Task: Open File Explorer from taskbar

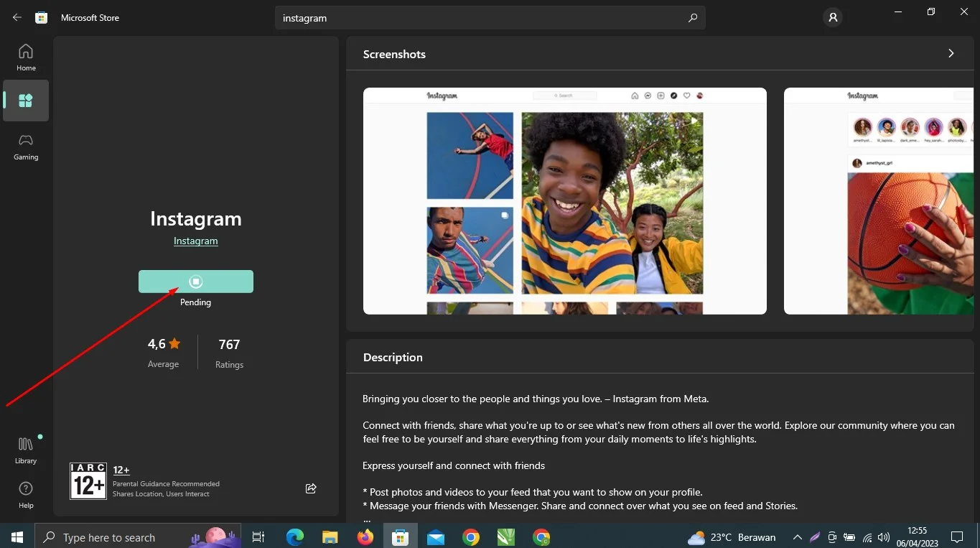Action: pos(330,537)
